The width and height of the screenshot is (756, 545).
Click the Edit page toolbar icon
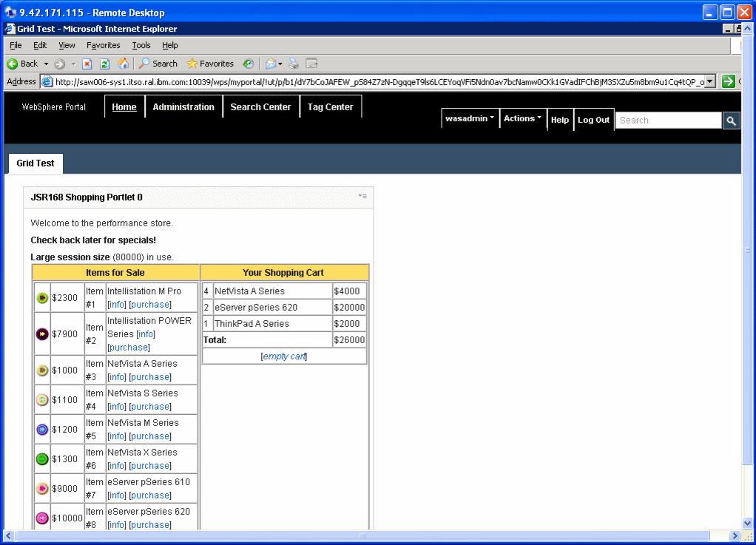(312, 64)
